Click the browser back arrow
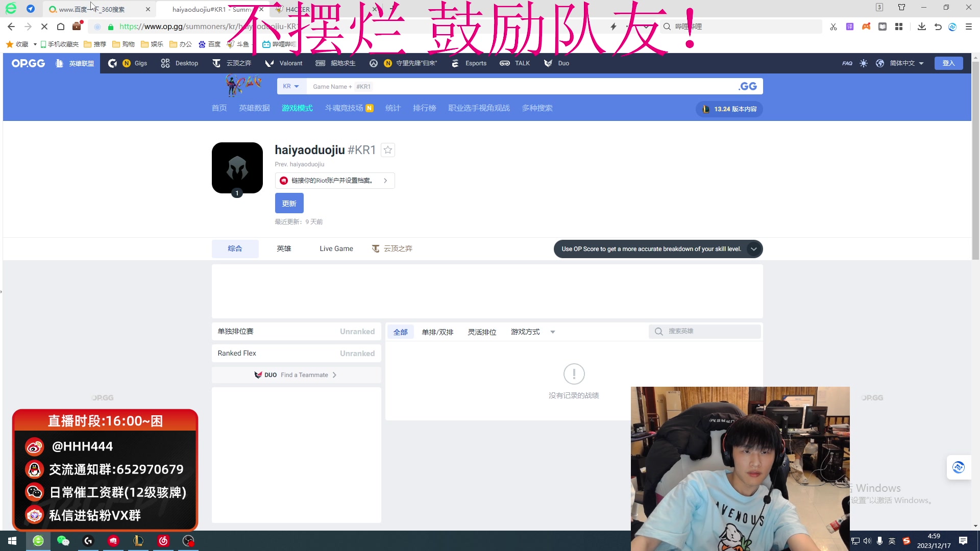Image resolution: width=980 pixels, height=551 pixels. 11,27
